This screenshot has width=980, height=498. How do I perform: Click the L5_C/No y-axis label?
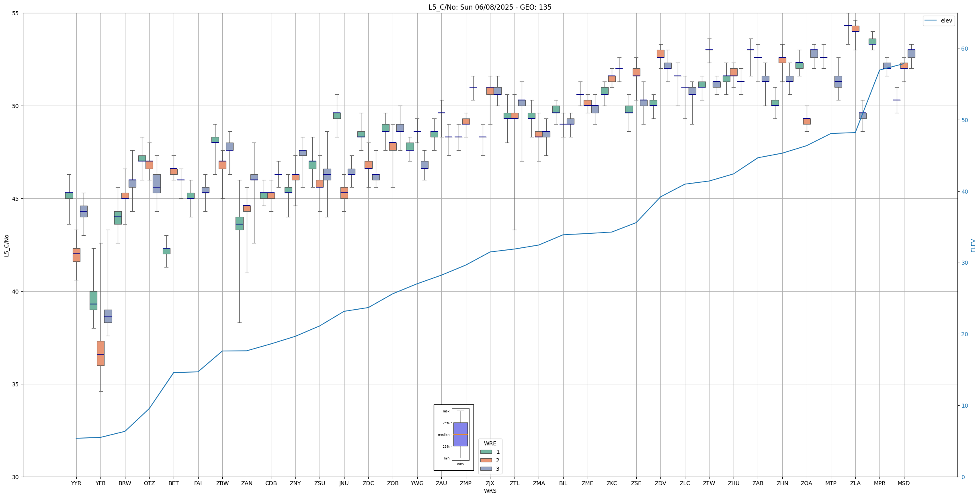(x=6, y=245)
